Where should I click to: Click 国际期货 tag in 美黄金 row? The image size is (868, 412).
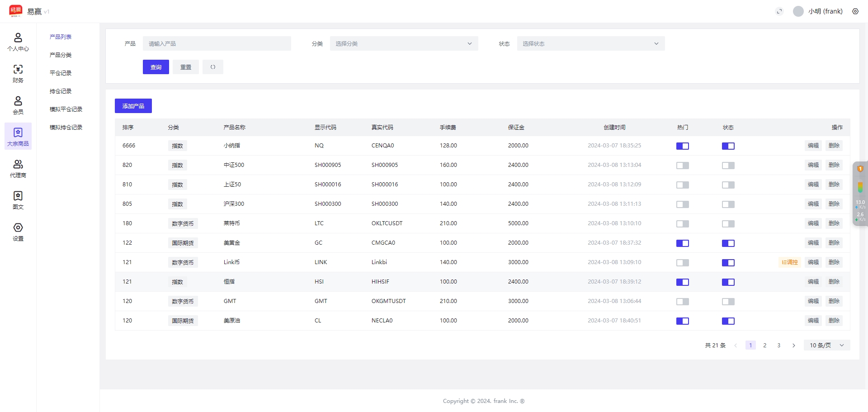[x=183, y=243]
